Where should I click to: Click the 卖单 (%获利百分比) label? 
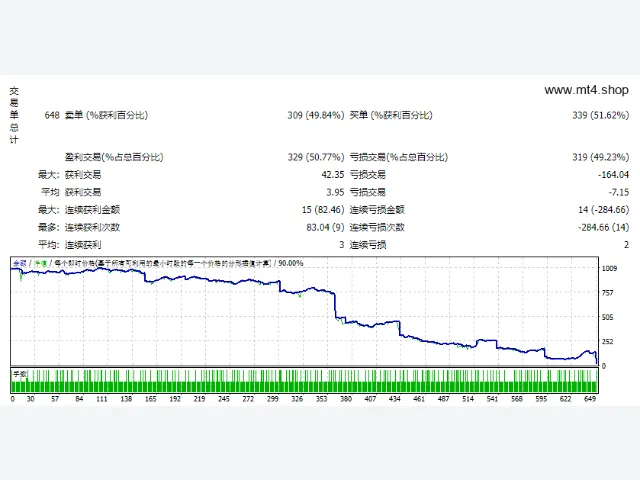106,116
